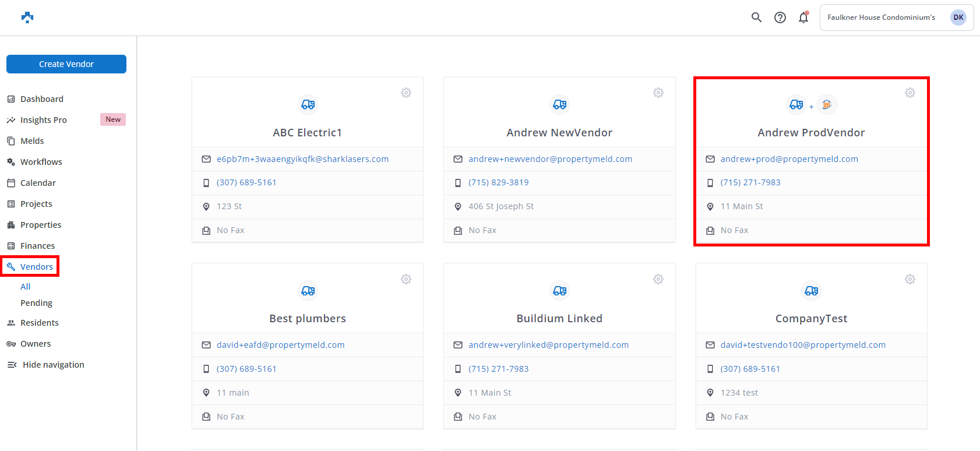
Task: Open the search magnifier icon
Action: click(756, 17)
